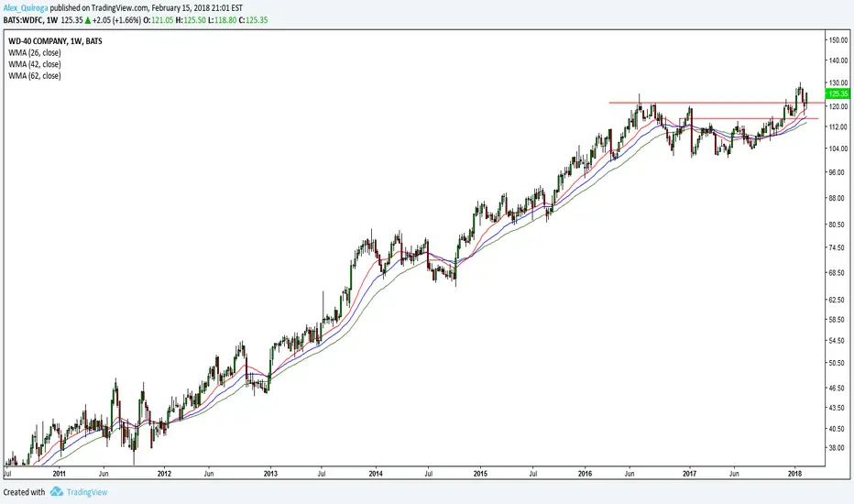Click the green 125.35 current price tag
Screen dimensions: 854x504
click(x=838, y=93)
